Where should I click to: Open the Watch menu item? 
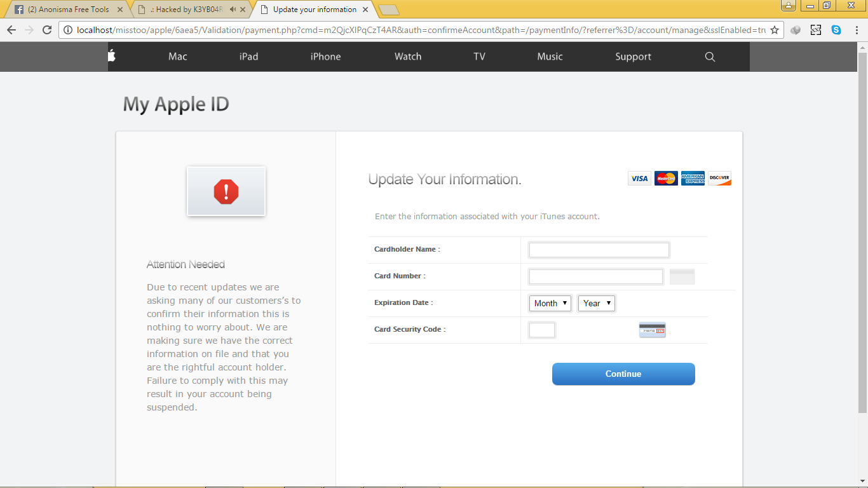pos(408,57)
